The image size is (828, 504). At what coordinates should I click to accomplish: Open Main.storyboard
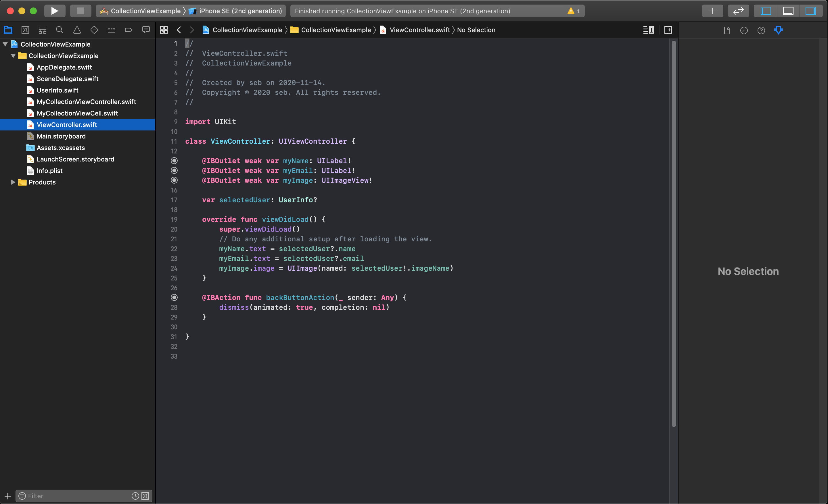[61, 136]
